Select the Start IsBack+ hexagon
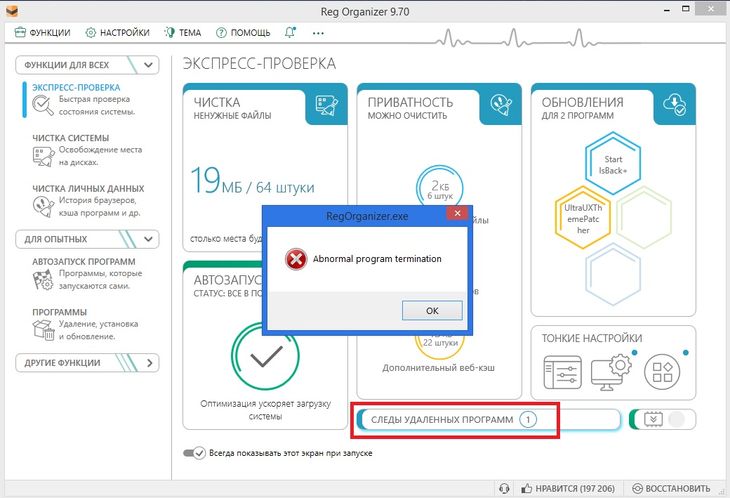 point(613,163)
